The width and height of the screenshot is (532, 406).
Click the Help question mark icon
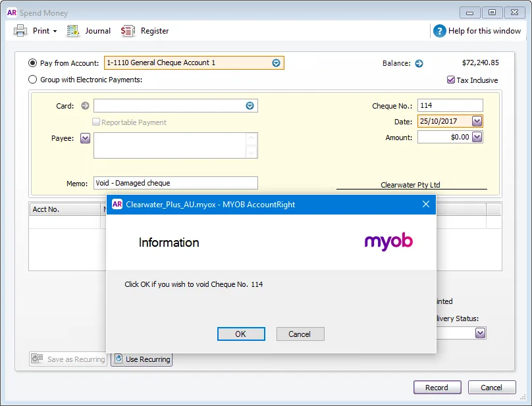(439, 31)
